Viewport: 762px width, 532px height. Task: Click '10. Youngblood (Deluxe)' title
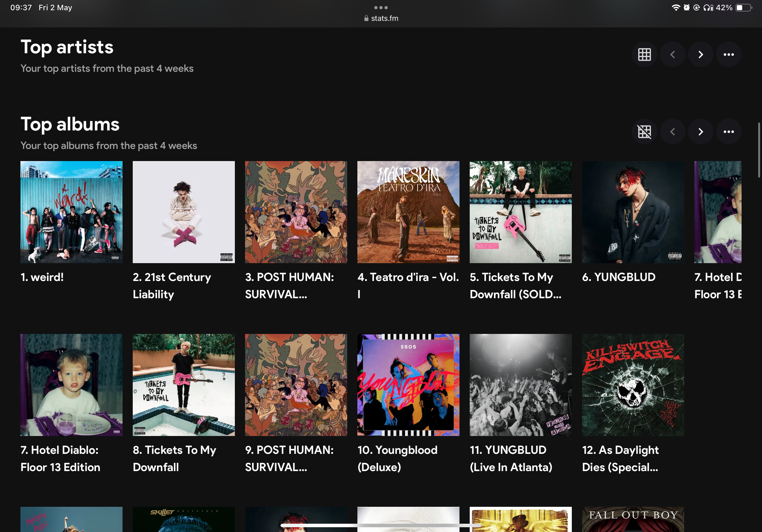click(398, 458)
